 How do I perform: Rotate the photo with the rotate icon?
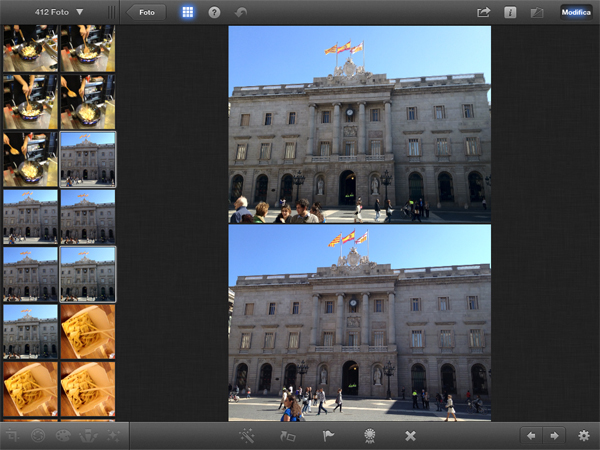tap(288, 435)
